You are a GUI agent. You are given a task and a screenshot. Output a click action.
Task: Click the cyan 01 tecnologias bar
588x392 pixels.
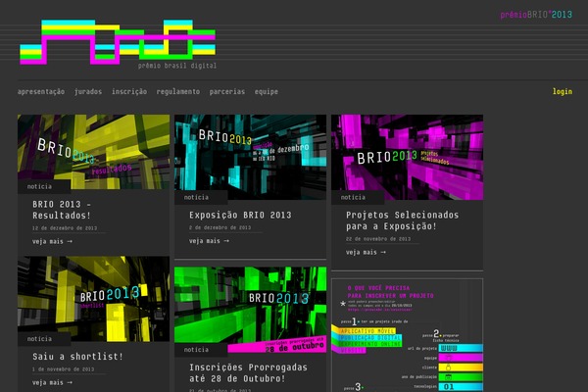point(461,387)
